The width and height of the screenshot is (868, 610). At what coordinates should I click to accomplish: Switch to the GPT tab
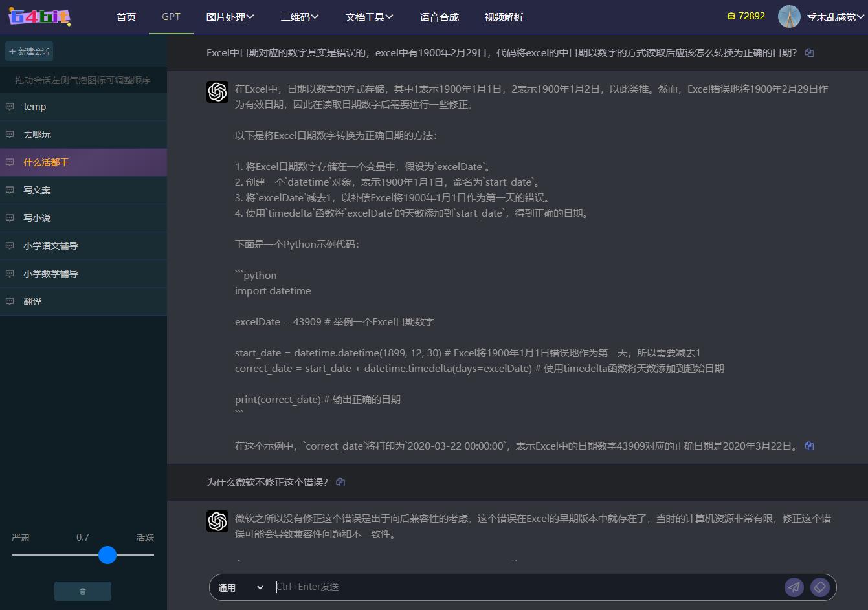pos(170,17)
